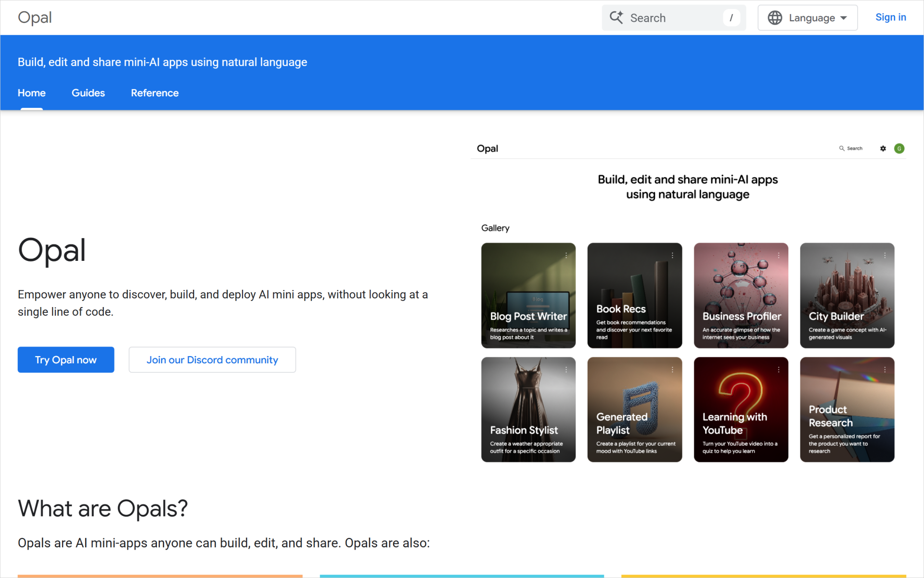Click the Opal logo in top header
Screen dimensions: 924x578
(35, 17)
